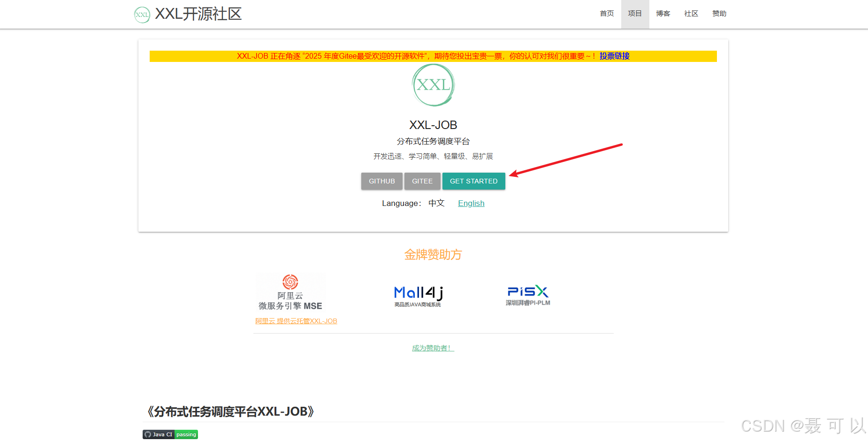868x441 pixels.
Task: Switch language to English
Action: click(471, 203)
